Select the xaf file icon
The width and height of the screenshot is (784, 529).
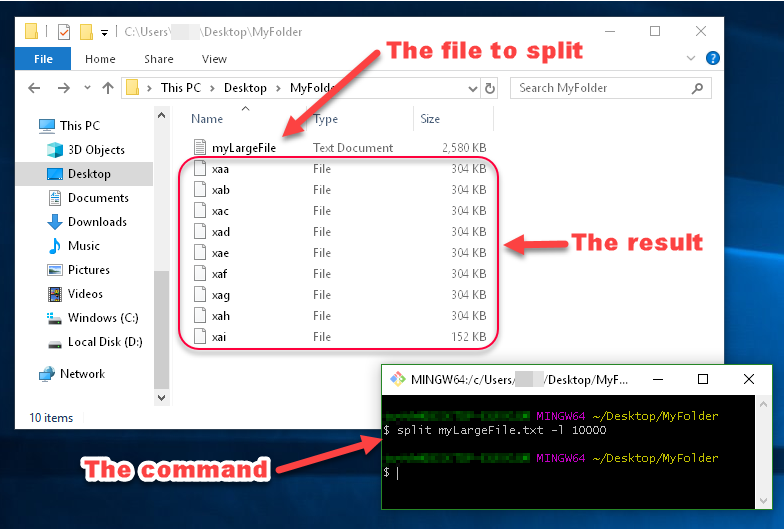click(x=200, y=274)
